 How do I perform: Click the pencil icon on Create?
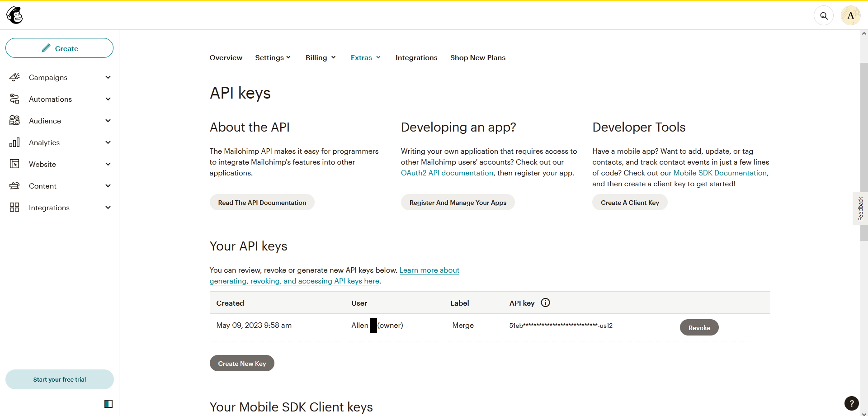tap(46, 48)
